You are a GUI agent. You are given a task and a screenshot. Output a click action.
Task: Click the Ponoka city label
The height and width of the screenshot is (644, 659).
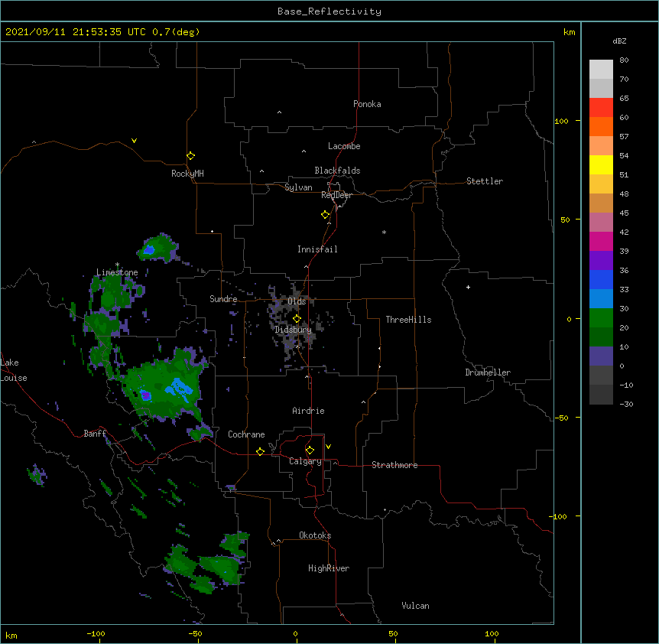click(367, 104)
